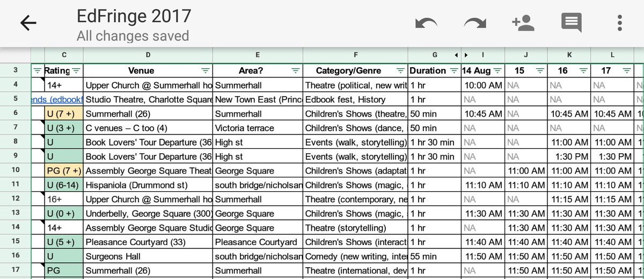Click the 11:40 AM cell under 15
644x279 pixels.
click(x=526, y=242)
